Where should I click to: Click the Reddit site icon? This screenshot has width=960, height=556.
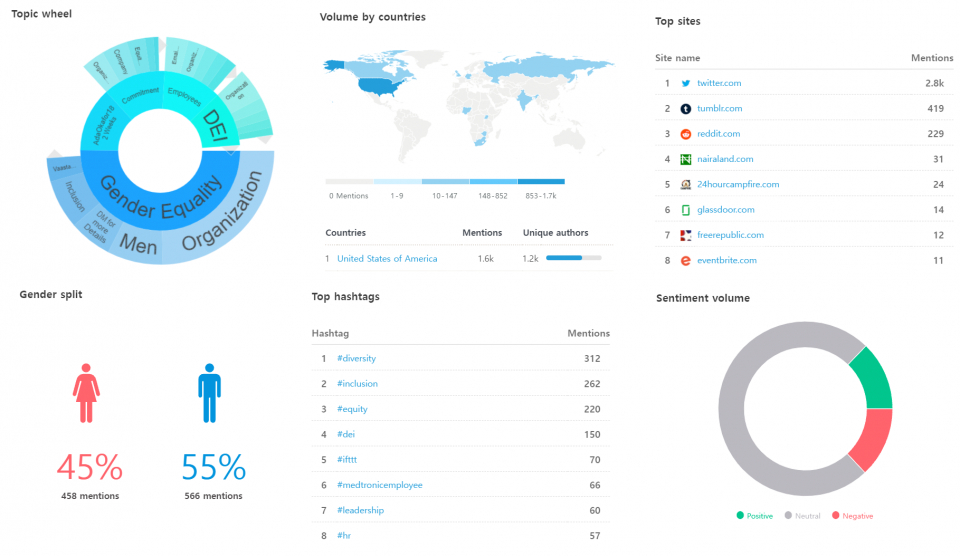click(686, 133)
